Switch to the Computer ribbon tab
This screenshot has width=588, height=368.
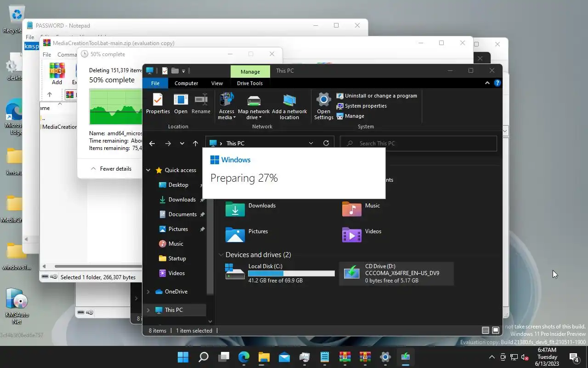click(186, 83)
